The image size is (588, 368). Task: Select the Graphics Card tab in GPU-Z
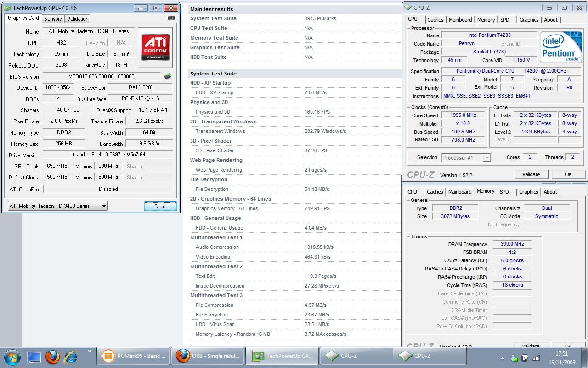click(23, 18)
